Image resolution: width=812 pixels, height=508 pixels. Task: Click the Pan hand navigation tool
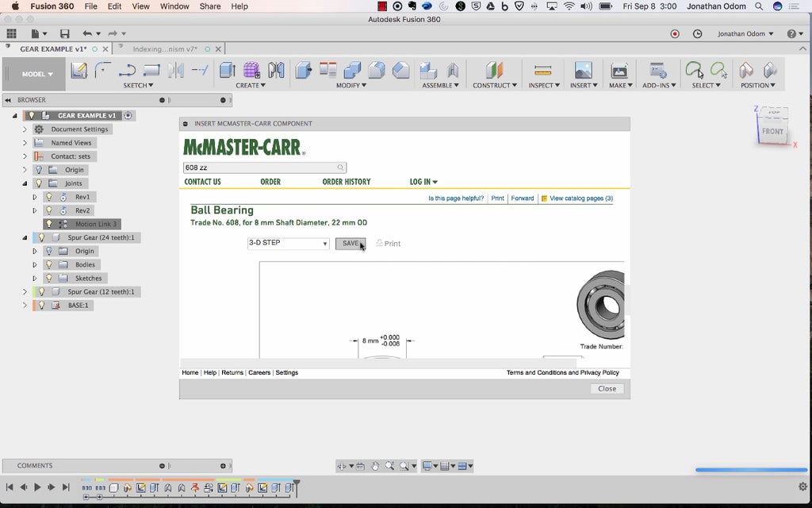click(x=375, y=466)
